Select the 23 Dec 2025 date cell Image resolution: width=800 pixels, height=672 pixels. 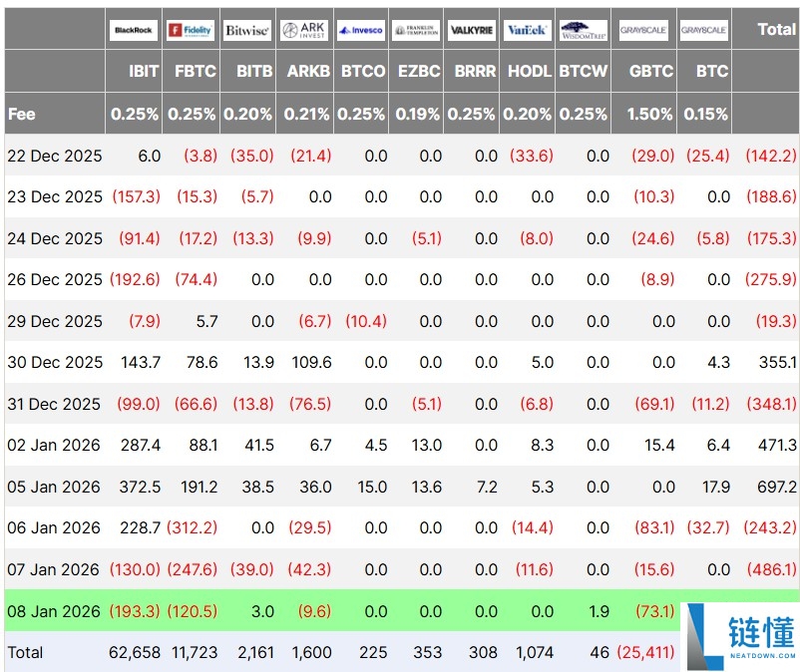55,196
